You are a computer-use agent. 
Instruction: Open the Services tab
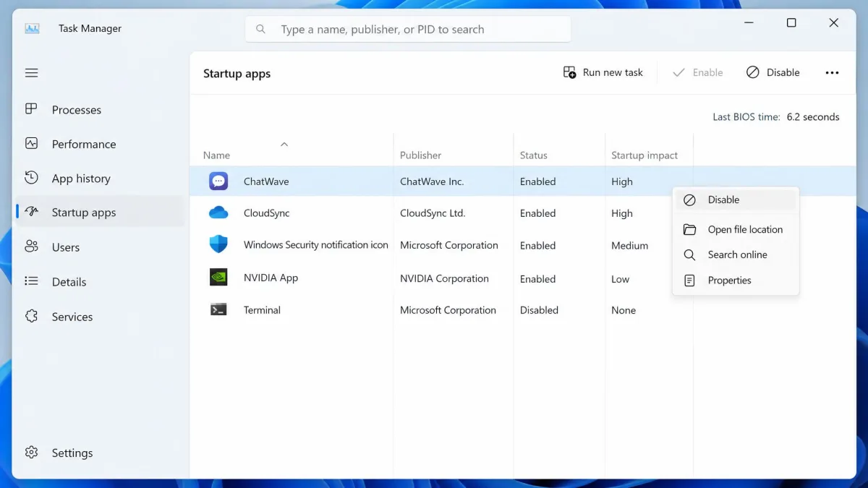click(100, 317)
